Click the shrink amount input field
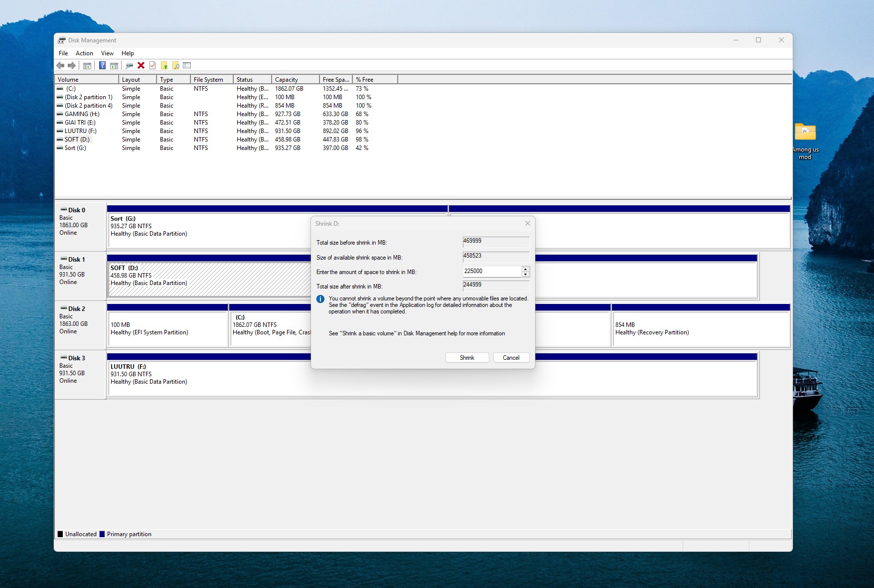874x588 pixels. [491, 272]
